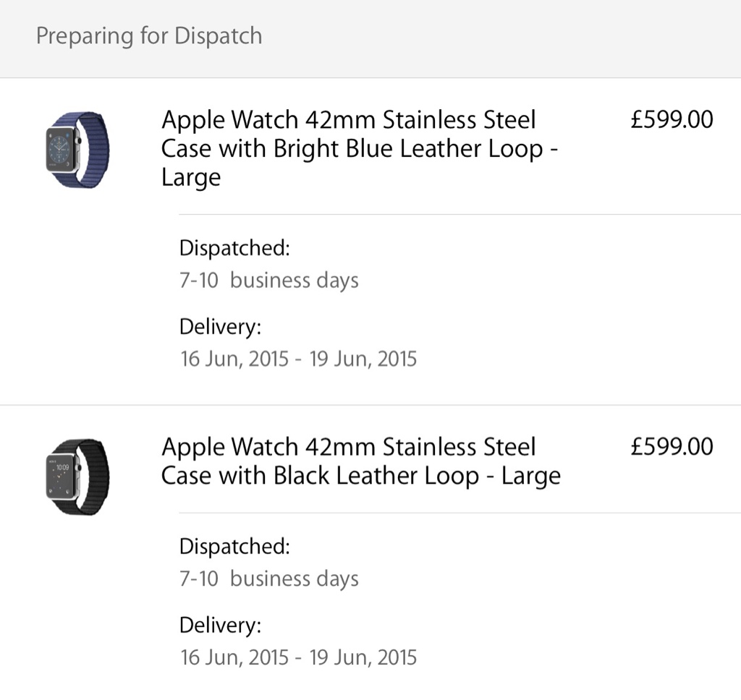Tap the Delivery label for the black watch

pos(220,625)
